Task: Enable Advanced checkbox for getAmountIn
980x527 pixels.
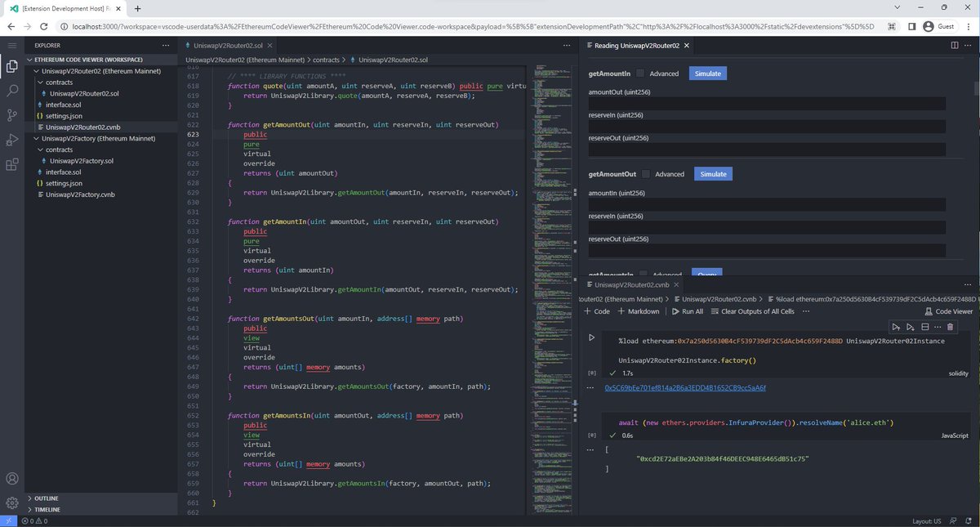Action: point(640,74)
